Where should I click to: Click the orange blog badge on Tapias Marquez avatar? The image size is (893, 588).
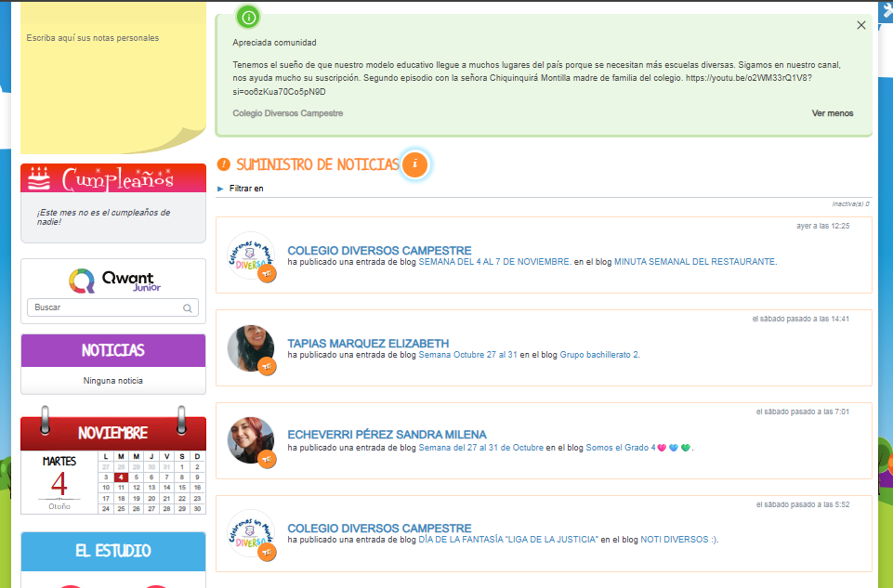tap(267, 366)
